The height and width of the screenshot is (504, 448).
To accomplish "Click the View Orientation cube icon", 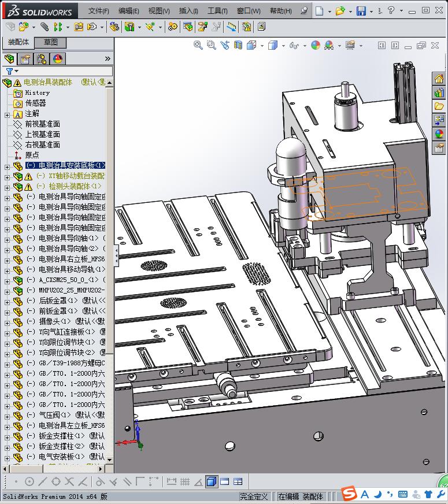I will click(251, 45).
